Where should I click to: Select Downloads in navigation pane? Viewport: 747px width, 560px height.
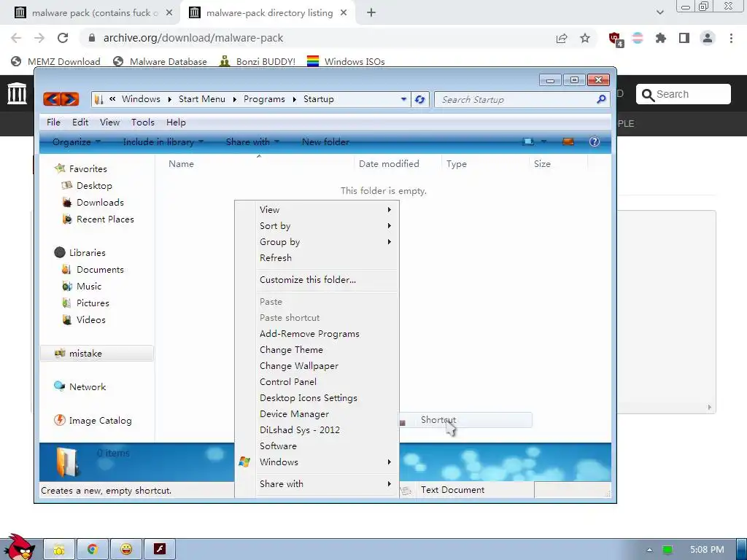100,203
